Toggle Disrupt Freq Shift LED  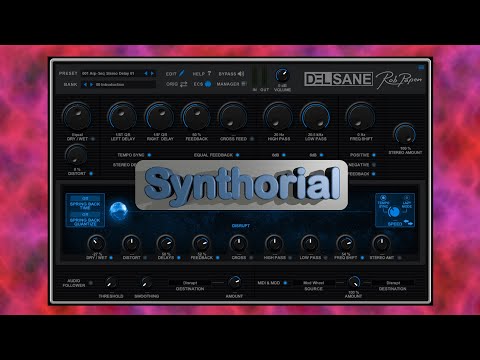362,258
